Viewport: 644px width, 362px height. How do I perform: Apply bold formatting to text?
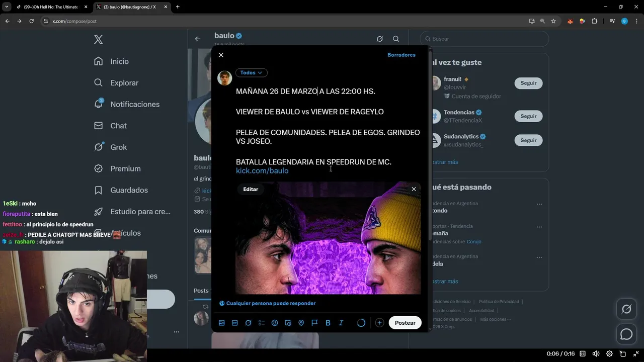328,323
